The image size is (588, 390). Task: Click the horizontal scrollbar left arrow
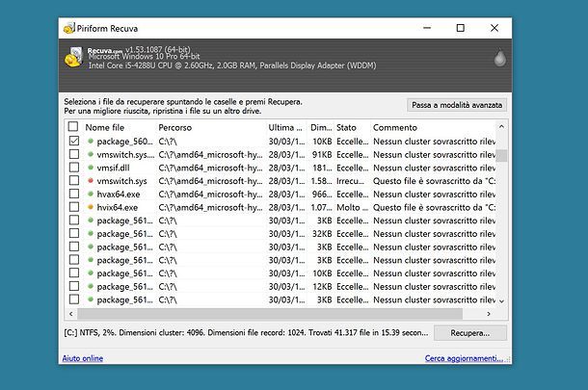(71, 314)
